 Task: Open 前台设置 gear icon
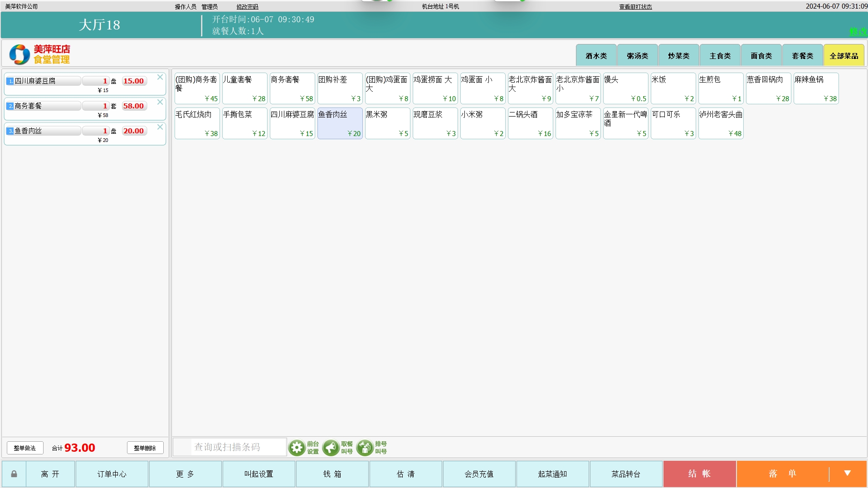(297, 448)
